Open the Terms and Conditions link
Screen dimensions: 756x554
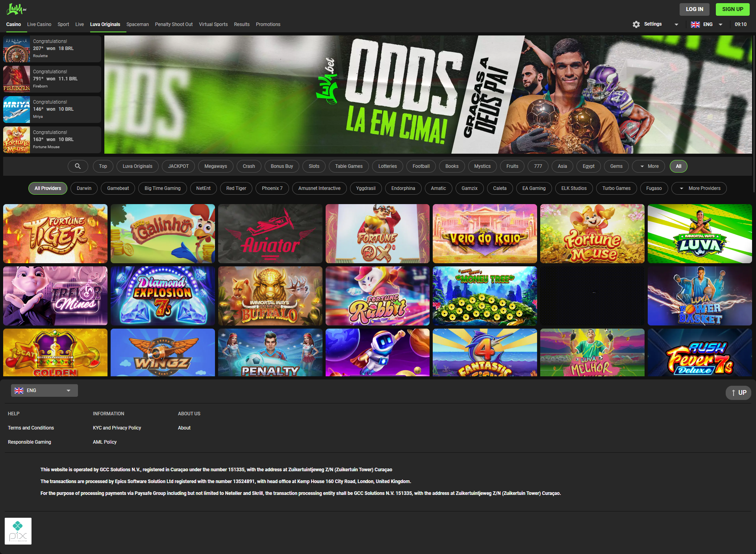(x=31, y=428)
